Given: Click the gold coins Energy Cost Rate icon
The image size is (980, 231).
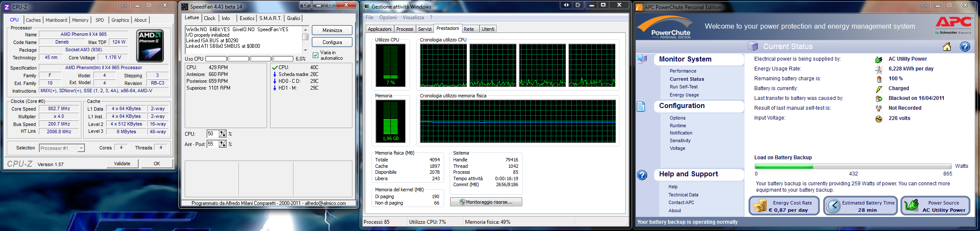Looking at the screenshot, I should click(760, 206).
